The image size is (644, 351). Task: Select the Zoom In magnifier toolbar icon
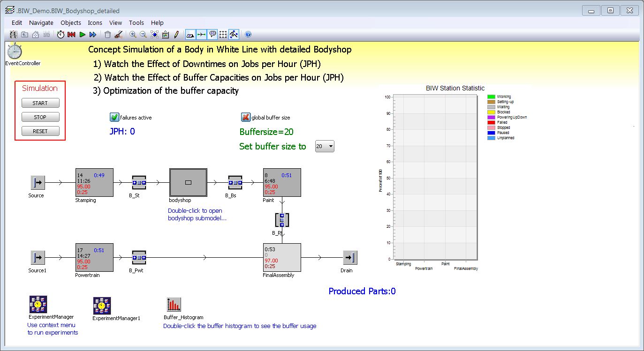click(x=133, y=34)
